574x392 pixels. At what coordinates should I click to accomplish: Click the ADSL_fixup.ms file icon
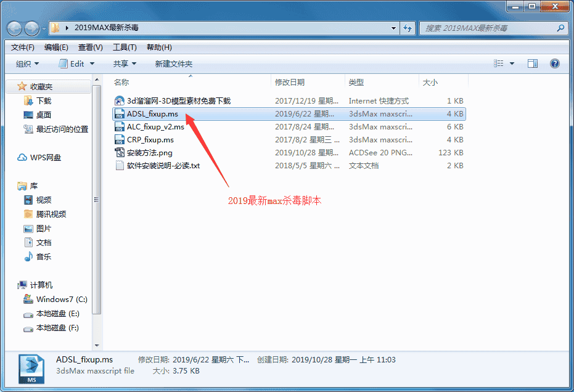click(120, 114)
